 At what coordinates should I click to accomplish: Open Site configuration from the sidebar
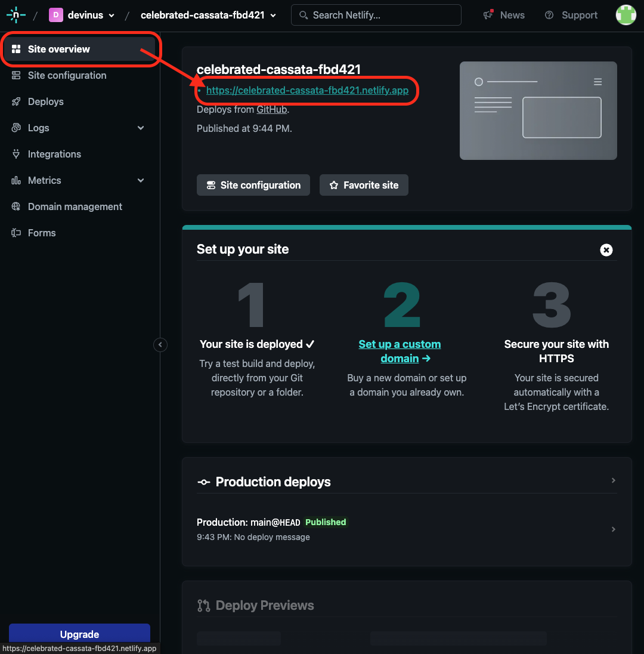[67, 75]
